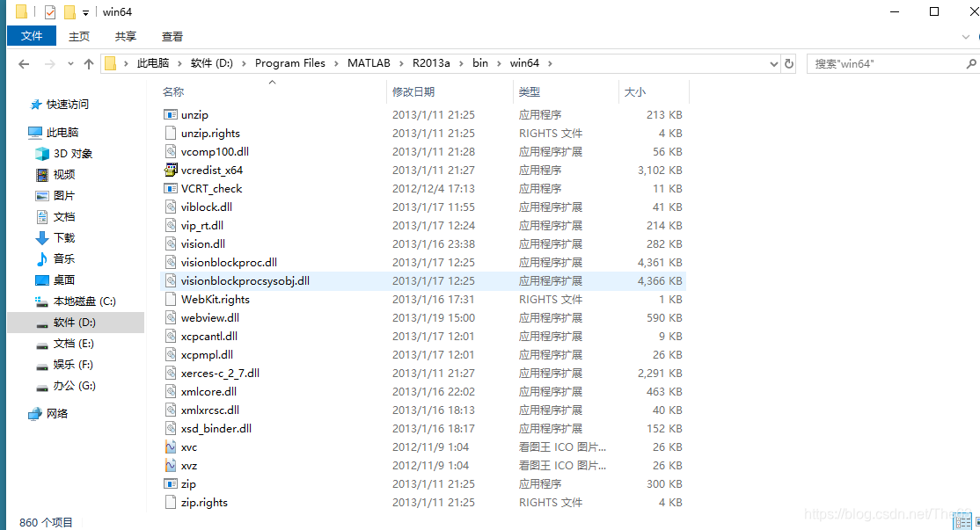Select file name xerces-c_2_7.dll
The image size is (980, 530).
[x=220, y=374]
